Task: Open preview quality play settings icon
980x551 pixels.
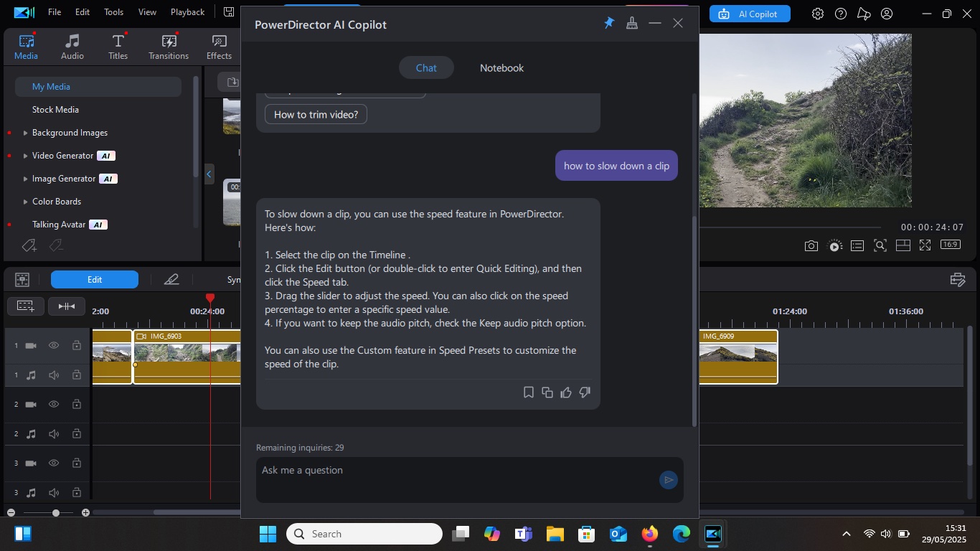Action: 834,245
